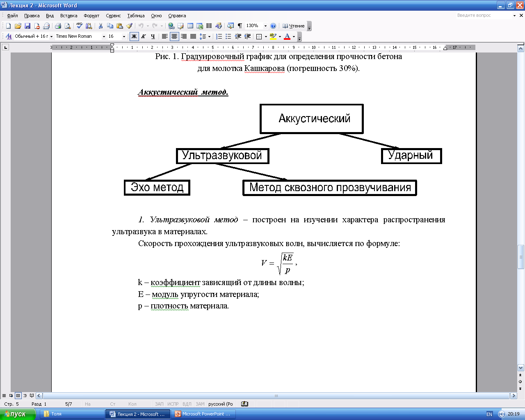Image resolution: width=525 pixels, height=420 pixels.
Task: Center the text with the alignment button
Action: 174,37
